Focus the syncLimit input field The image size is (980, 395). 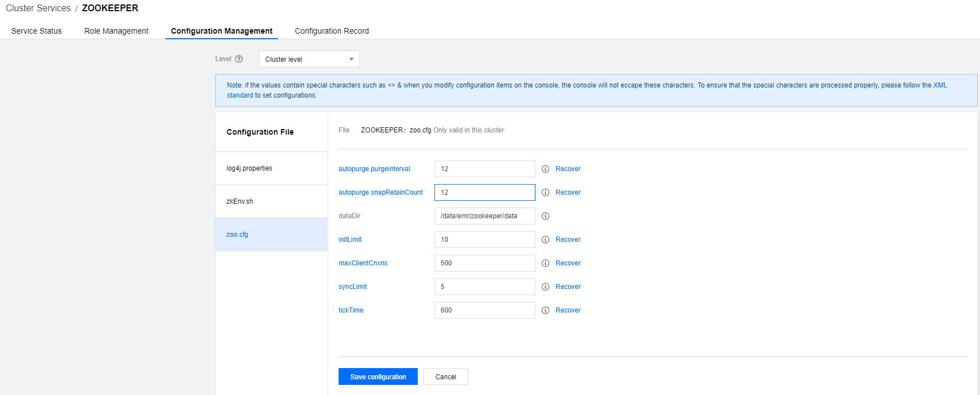tap(485, 287)
